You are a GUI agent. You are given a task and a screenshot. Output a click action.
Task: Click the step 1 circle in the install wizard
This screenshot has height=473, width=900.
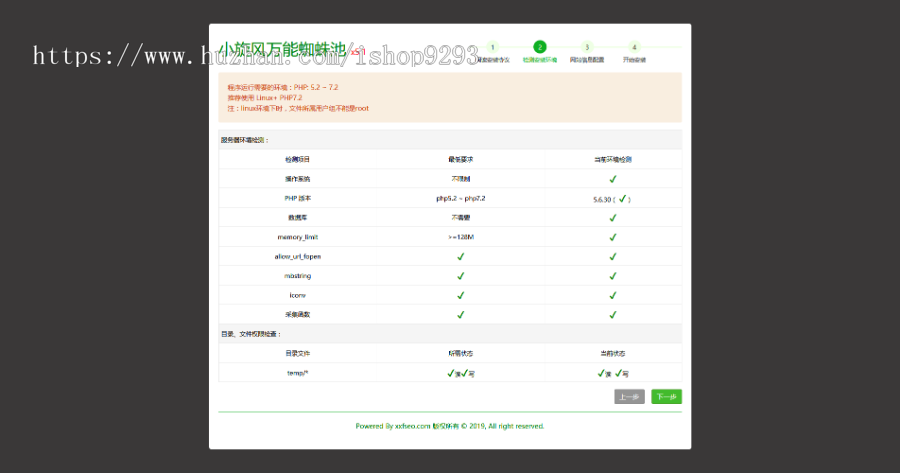(492, 47)
